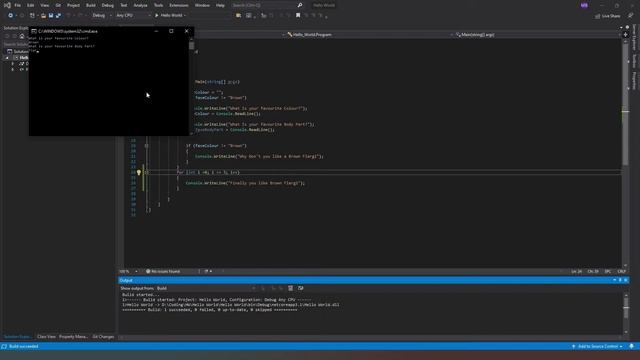Expand the Program.cs node in Solution Explorer
This screenshot has height=360, width=640.
click(x=12, y=69)
